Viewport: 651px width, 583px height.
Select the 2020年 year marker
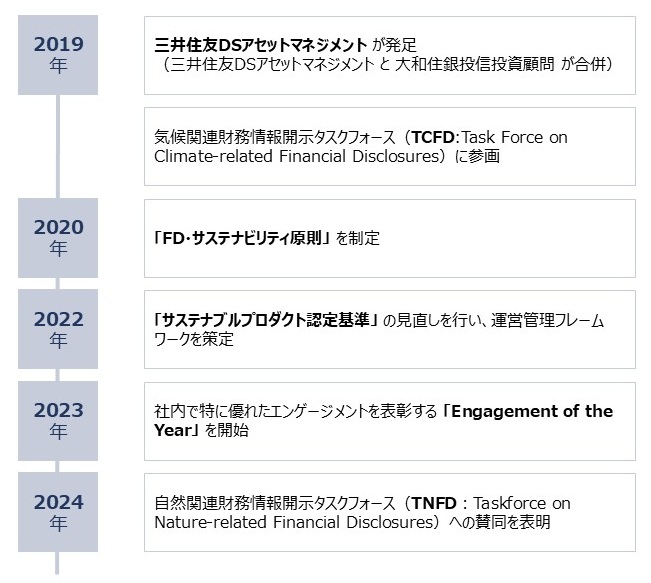(58, 238)
